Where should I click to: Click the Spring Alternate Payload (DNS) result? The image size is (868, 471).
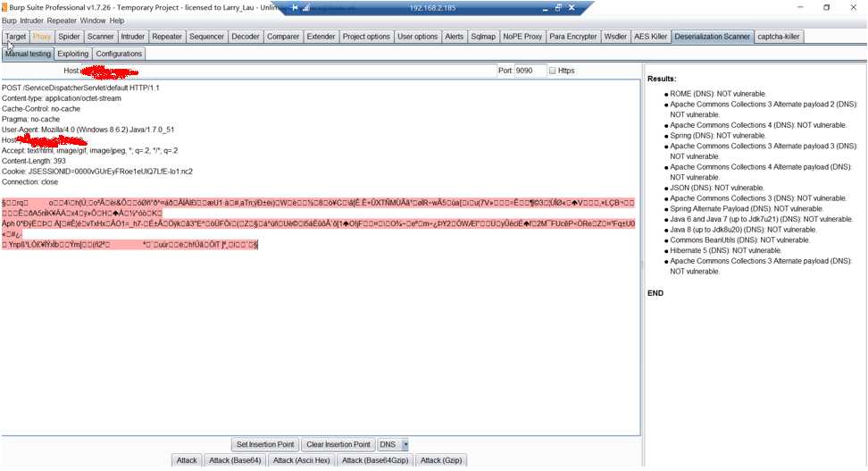(x=747, y=209)
